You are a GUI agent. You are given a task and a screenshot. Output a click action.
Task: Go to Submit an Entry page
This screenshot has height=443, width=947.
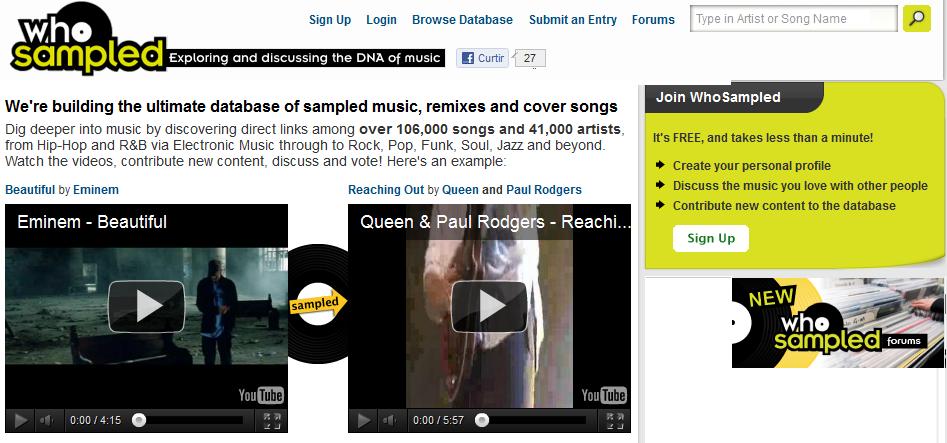pyautogui.click(x=573, y=19)
